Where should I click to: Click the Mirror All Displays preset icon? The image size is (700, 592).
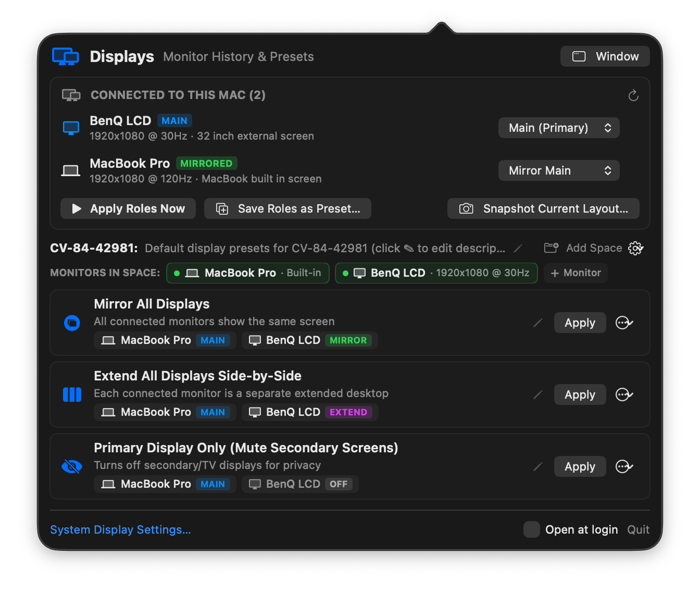click(72, 323)
